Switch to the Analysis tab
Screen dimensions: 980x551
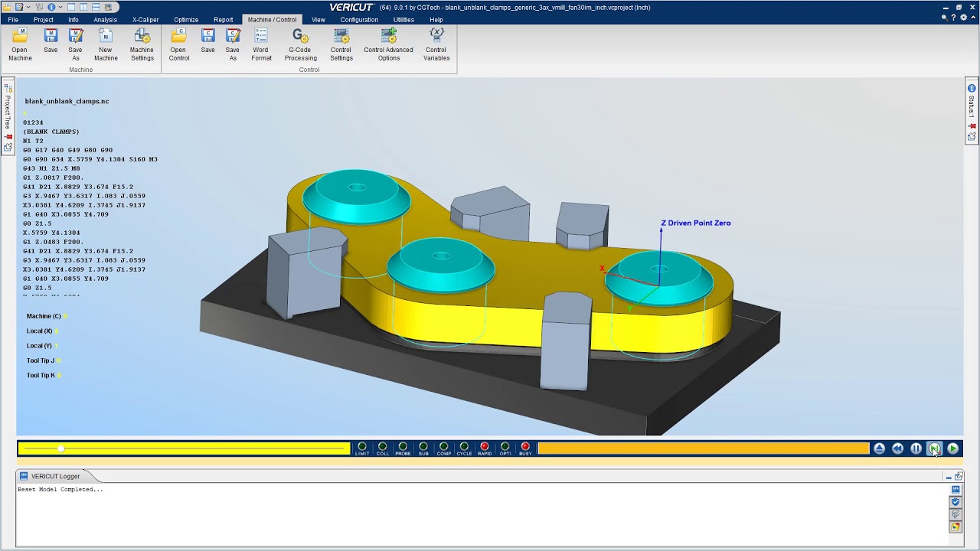106,20
